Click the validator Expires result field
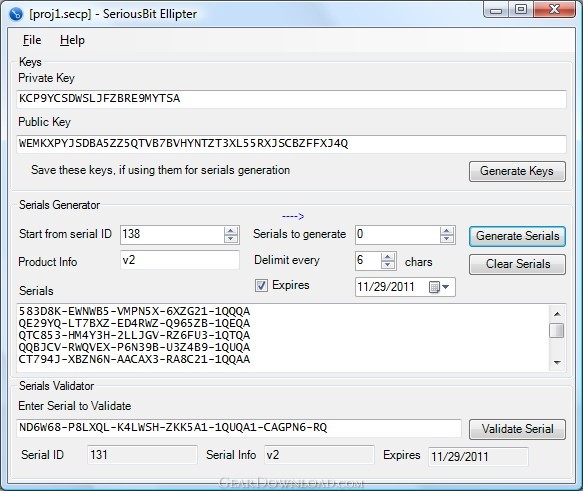This screenshot has width=583, height=491. point(478,456)
